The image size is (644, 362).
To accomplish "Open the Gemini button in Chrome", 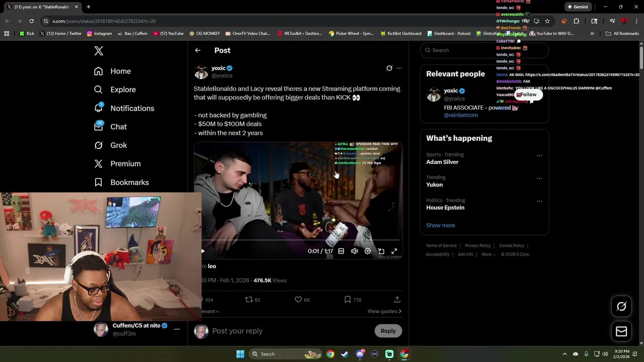I will tap(577, 7).
